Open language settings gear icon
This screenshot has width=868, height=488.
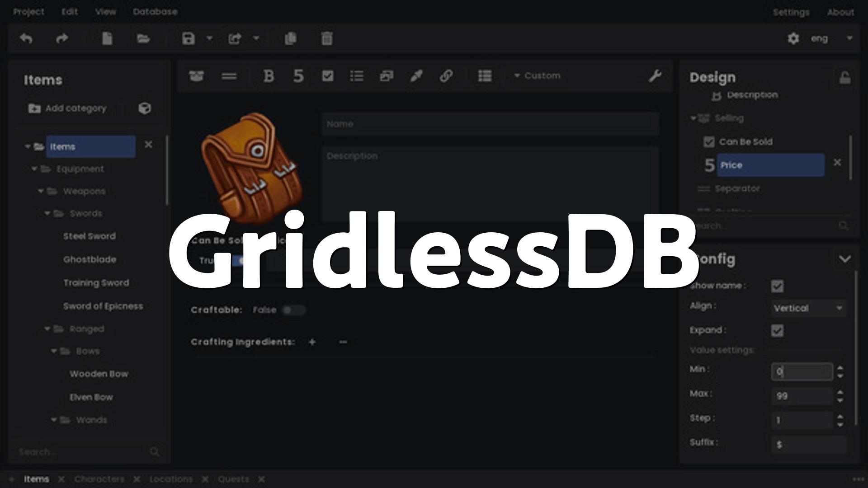(x=793, y=38)
